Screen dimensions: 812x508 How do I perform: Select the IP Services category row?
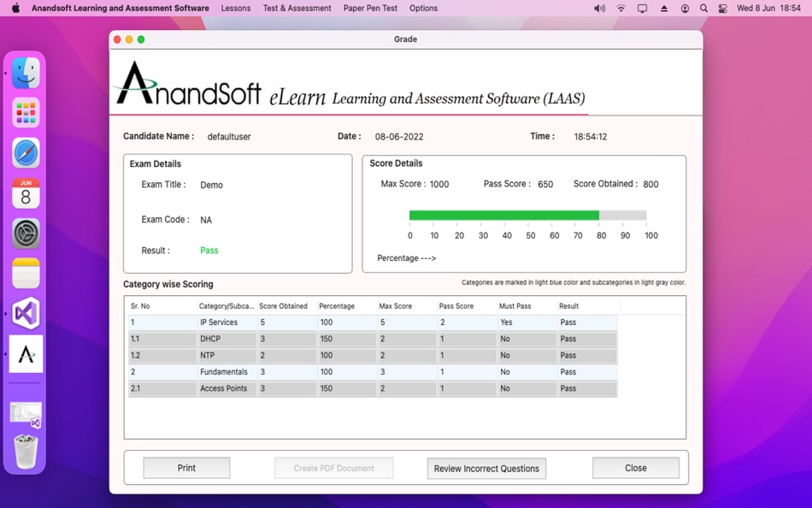[373, 322]
